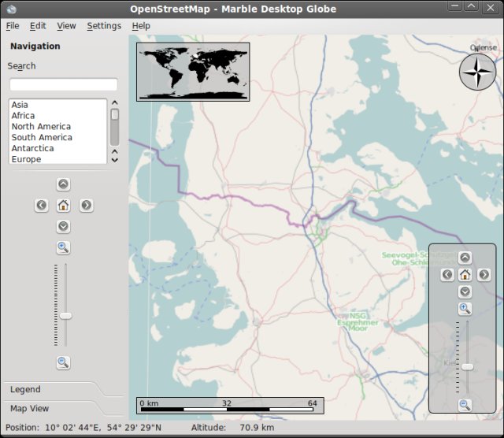Click the sidebar pan up arrow
This screenshot has height=438, width=504.
pos(64,184)
